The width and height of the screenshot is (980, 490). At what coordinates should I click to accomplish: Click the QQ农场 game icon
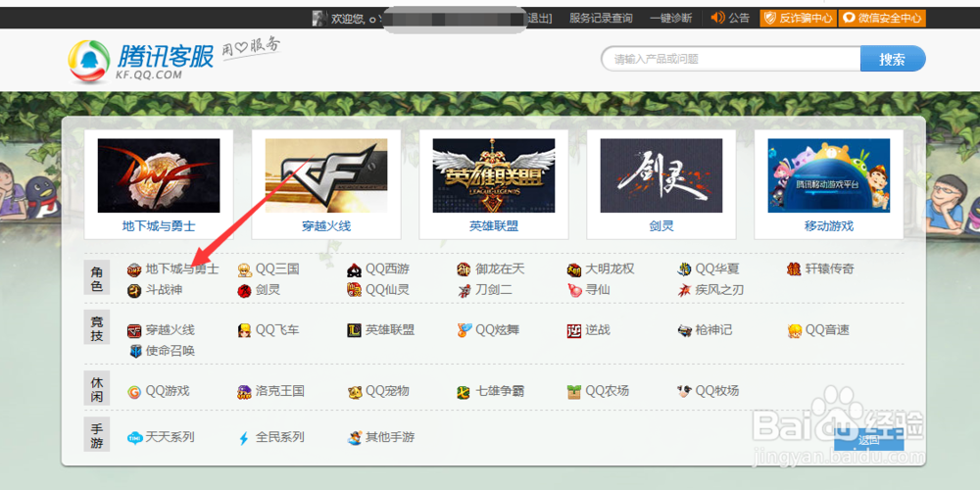[573, 392]
